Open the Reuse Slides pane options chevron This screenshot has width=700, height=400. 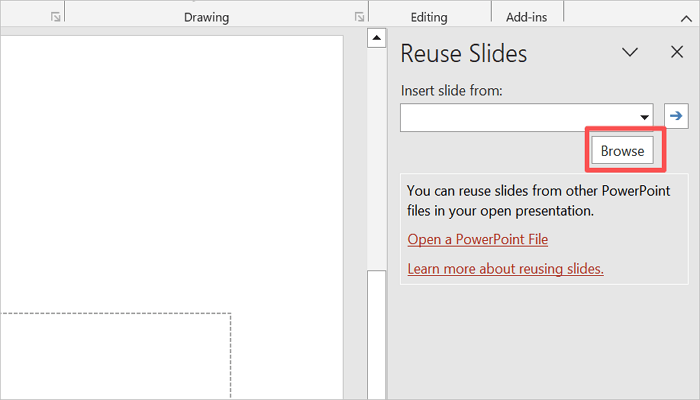coord(630,52)
